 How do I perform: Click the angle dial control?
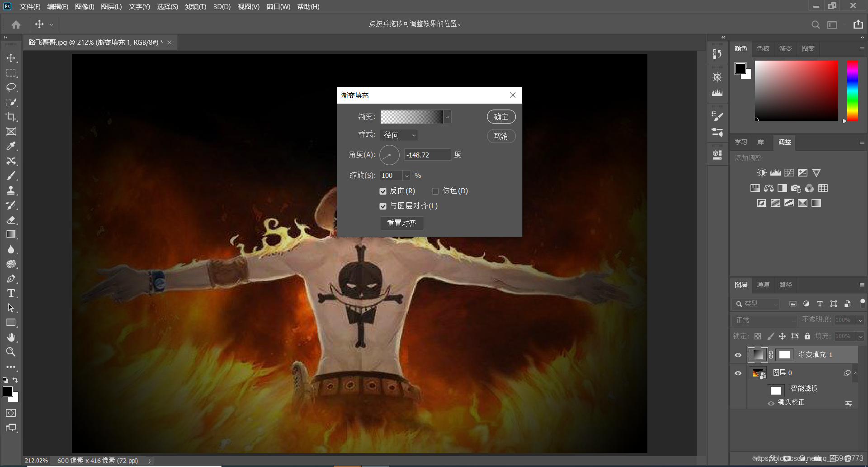pyautogui.click(x=389, y=155)
